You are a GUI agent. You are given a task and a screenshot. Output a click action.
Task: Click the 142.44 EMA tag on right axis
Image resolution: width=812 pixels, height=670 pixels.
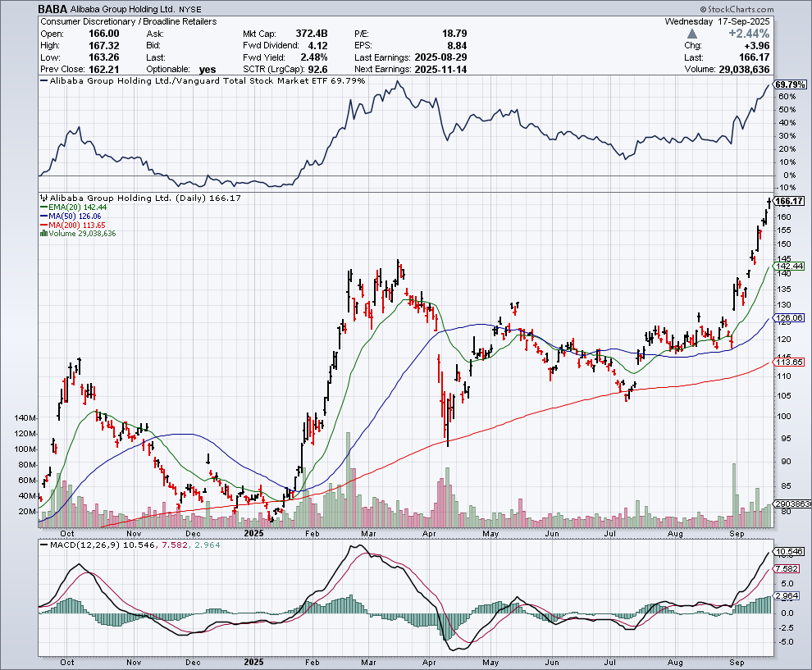click(x=789, y=267)
